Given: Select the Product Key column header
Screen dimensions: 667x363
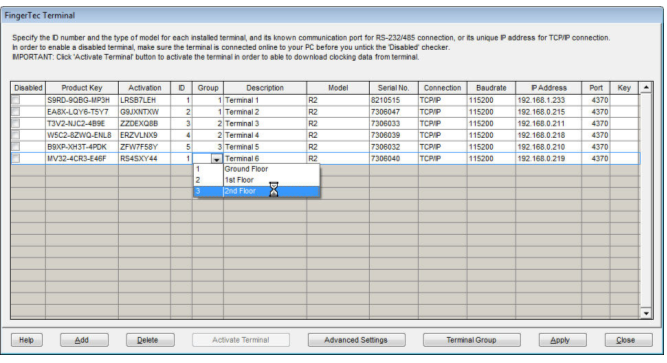Looking at the screenshot, I should (82, 88).
